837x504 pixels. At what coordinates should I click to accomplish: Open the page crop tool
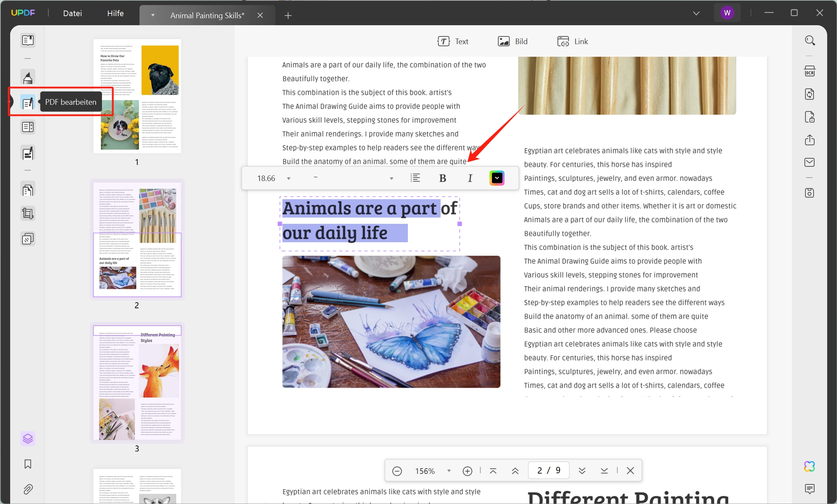(x=28, y=213)
